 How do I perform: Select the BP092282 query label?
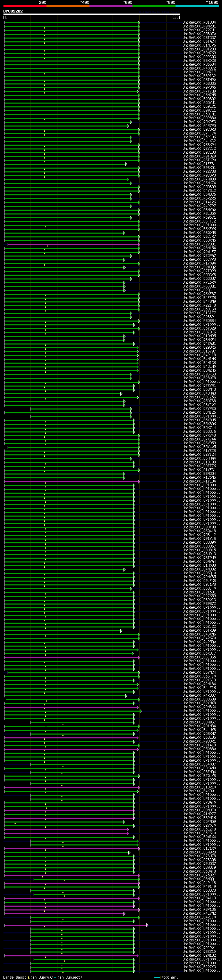point(13,11)
